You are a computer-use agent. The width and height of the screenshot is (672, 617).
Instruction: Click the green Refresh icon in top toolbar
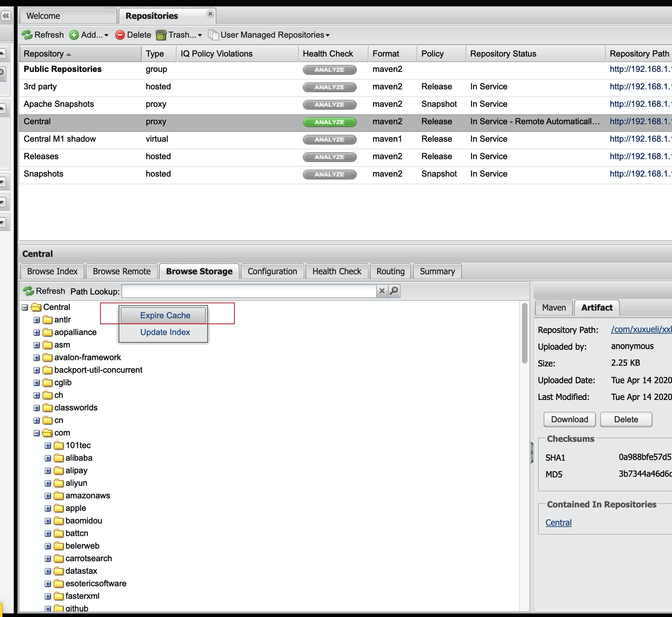27,35
